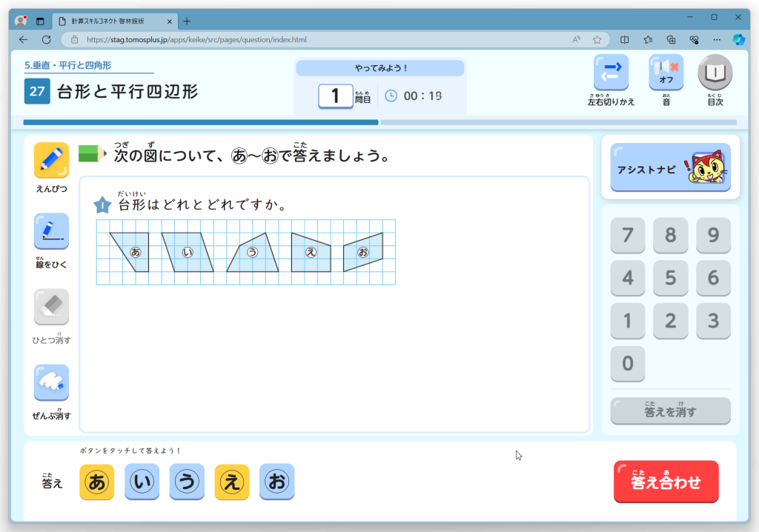Viewport: 759px width, 532px height.
Task: Click the ひとつ消す eraser tool
Action: coord(51,307)
